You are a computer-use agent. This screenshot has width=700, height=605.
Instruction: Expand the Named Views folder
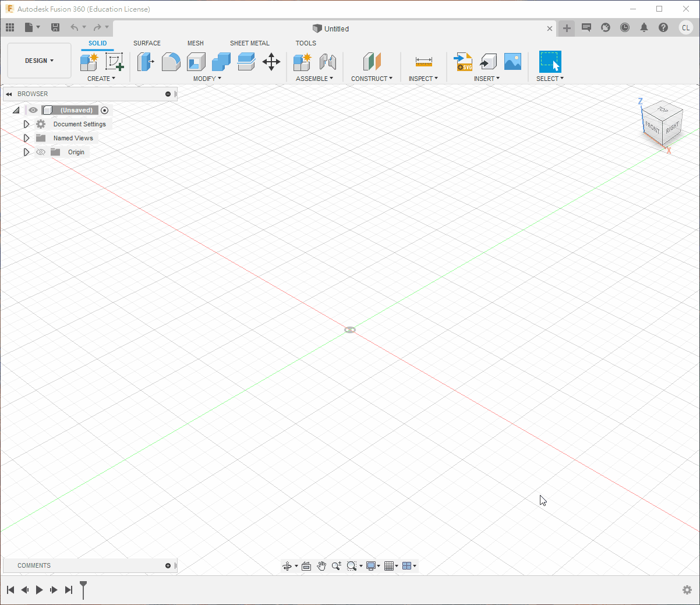(26, 138)
